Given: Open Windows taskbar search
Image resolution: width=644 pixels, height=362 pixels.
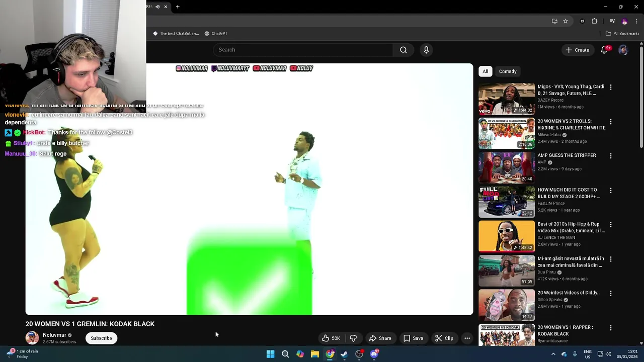Looking at the screenshot, I should pyautogui.click(x=285, y=354).
